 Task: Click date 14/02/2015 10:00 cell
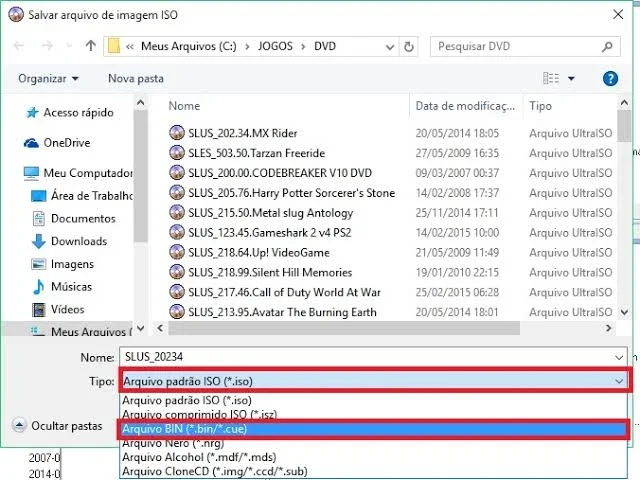(457, 233)
